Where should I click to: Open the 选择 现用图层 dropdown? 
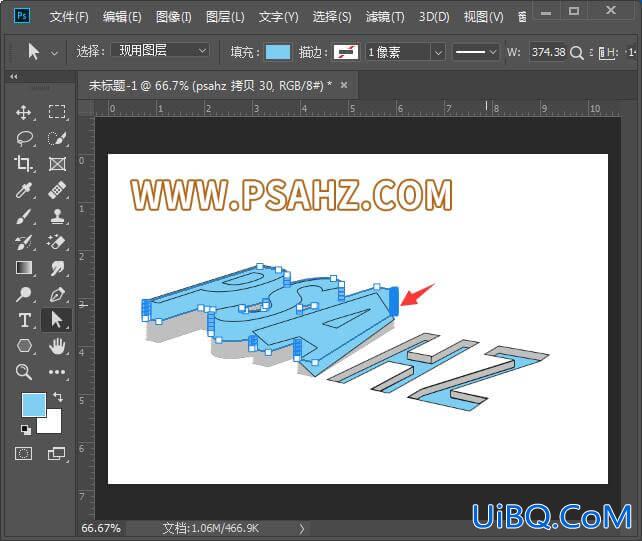(160, 51)
